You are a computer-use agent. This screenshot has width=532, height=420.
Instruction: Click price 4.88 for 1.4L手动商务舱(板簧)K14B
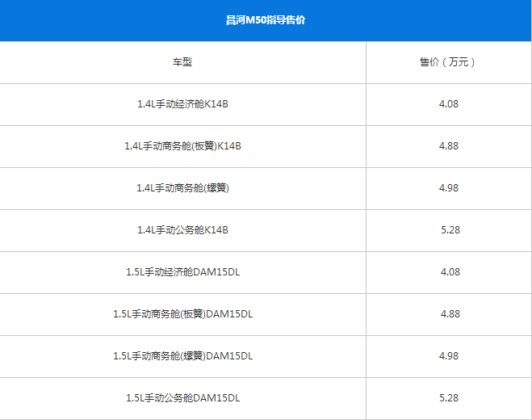click(449, 146)
